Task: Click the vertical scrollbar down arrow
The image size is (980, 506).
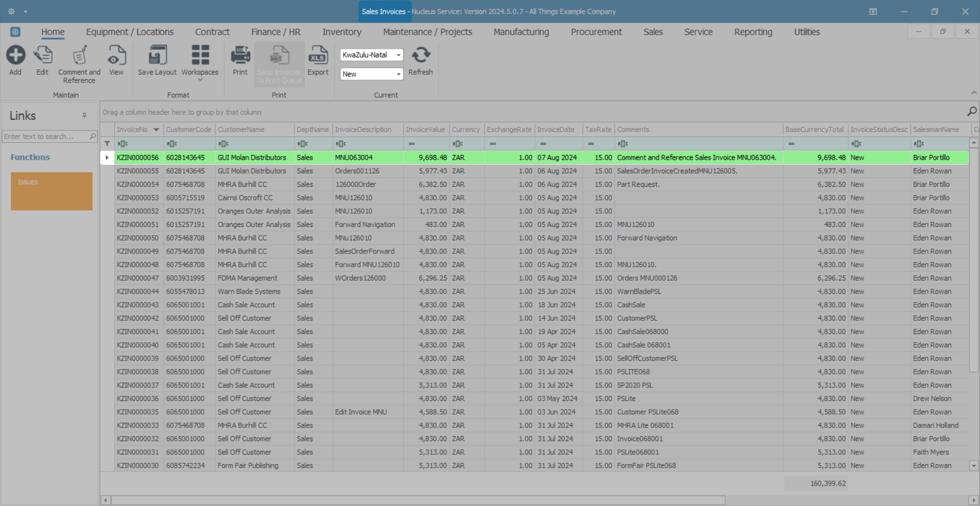Action: click(974, 466)
